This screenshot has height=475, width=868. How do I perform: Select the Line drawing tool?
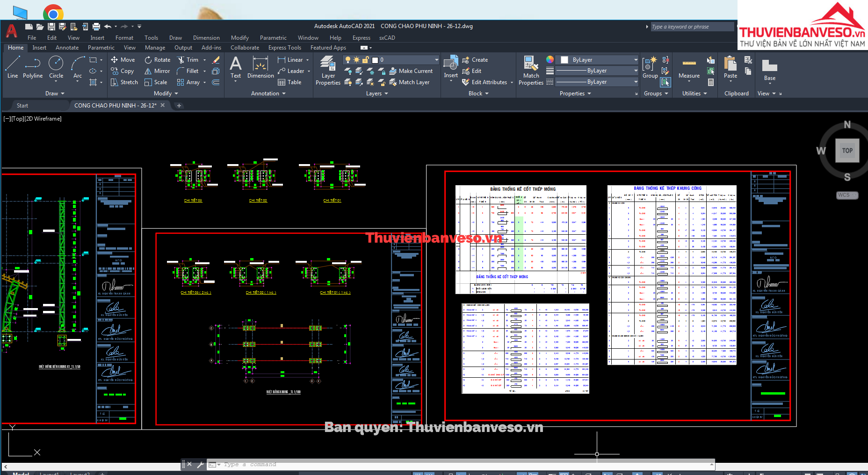(13, 67)
